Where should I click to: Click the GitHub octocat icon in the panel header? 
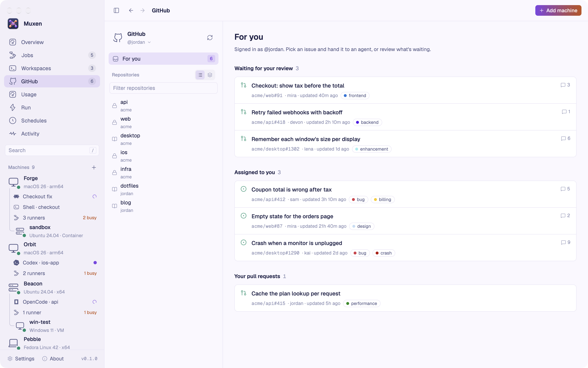point(118,38)
